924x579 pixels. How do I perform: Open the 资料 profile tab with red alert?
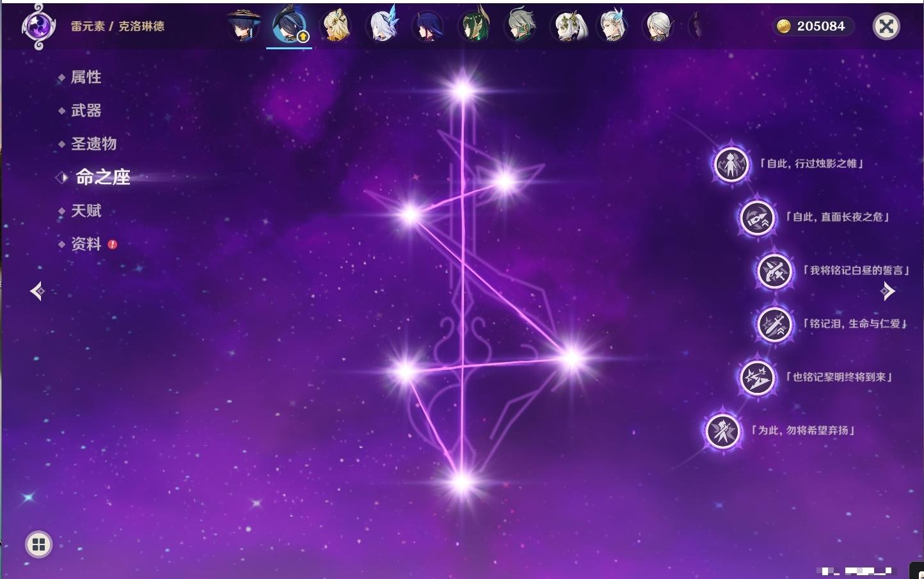[x=86, y=244]
